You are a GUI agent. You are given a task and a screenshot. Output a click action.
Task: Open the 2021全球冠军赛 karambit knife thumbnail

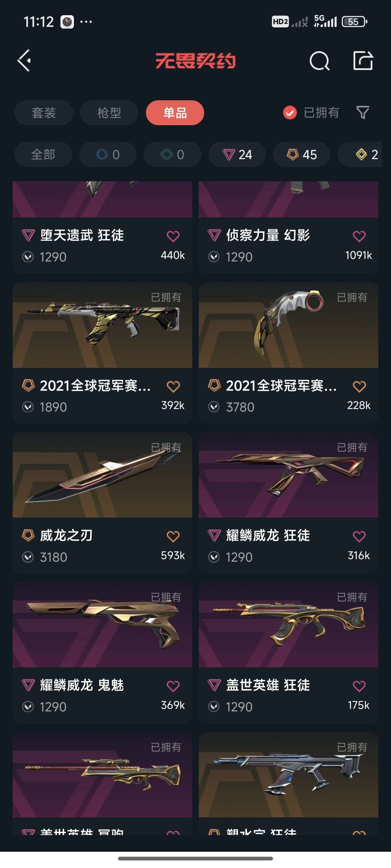tap(289, 325)
